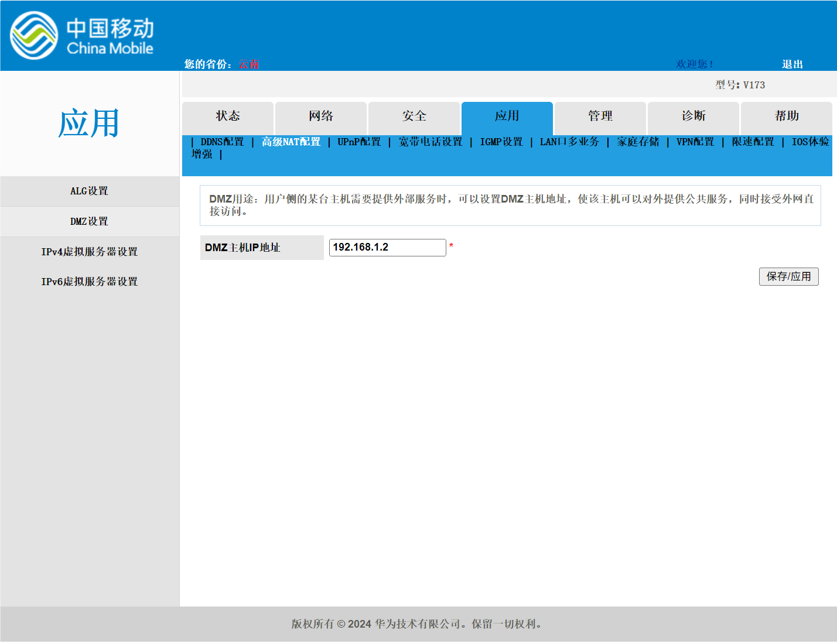Open 宽带电话设置 submenu item

click(431, 142)
